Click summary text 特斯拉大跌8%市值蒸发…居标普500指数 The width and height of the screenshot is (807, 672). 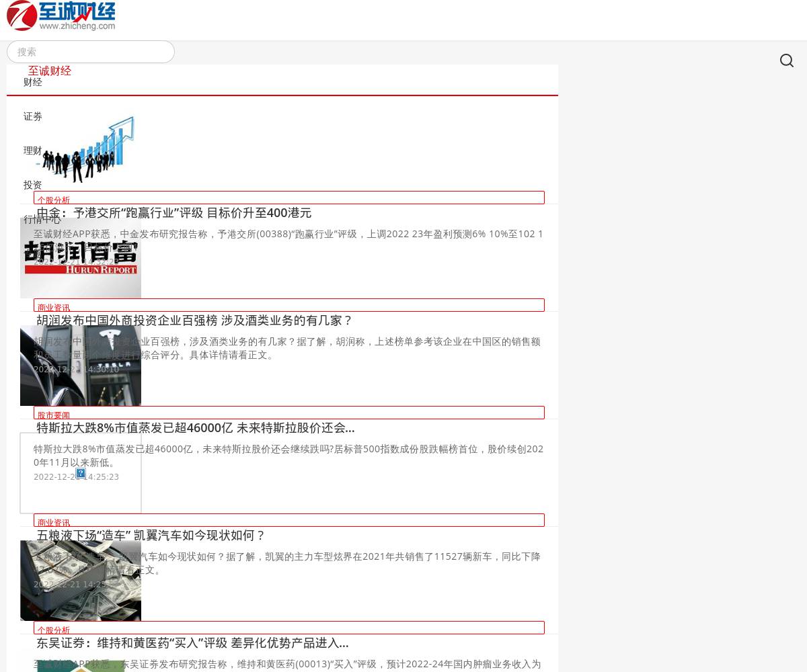coord(289,456)
